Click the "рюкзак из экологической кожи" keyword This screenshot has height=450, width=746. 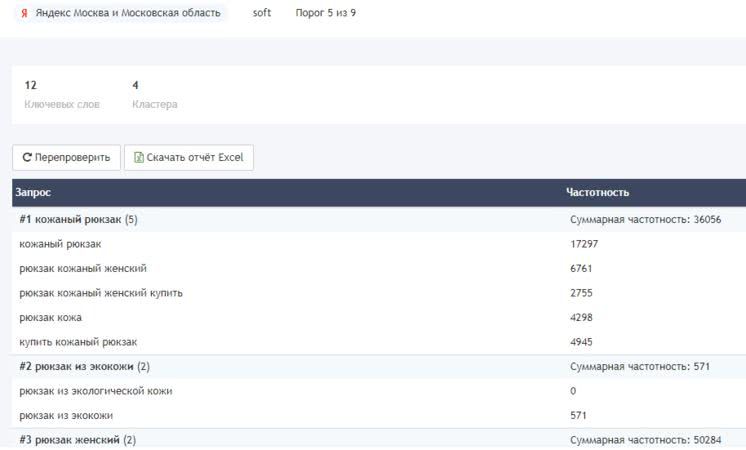pyautogui.click(x=96, y=391)
